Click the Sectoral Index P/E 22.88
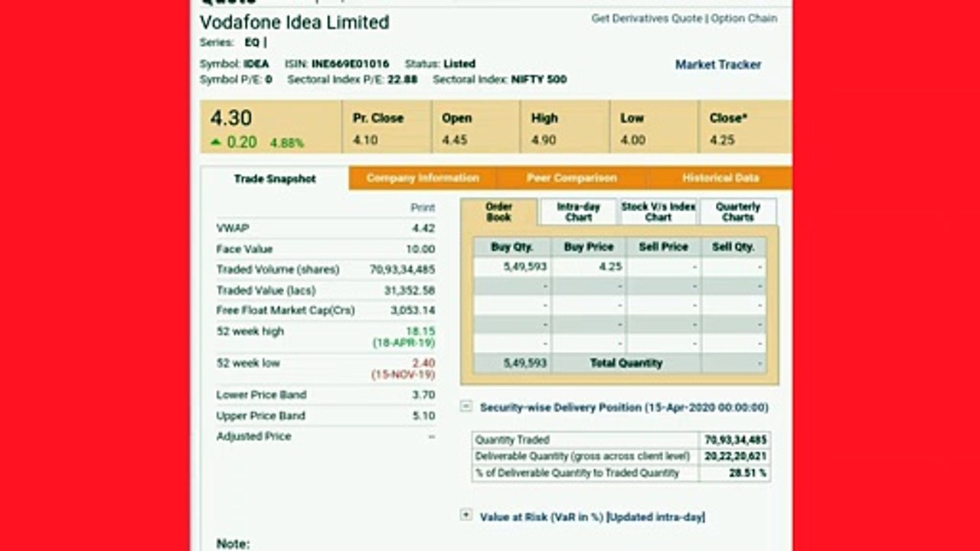The height and width of the screenshot is (551, 980). coord(403,79)
